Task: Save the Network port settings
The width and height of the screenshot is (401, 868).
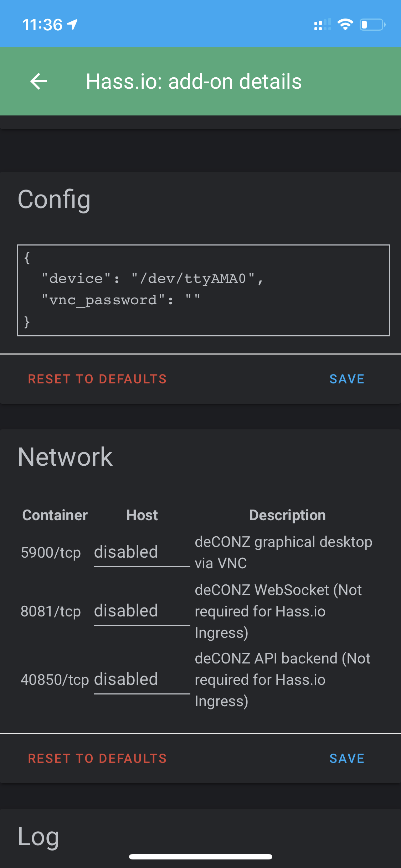Action: tap(346, 758)
